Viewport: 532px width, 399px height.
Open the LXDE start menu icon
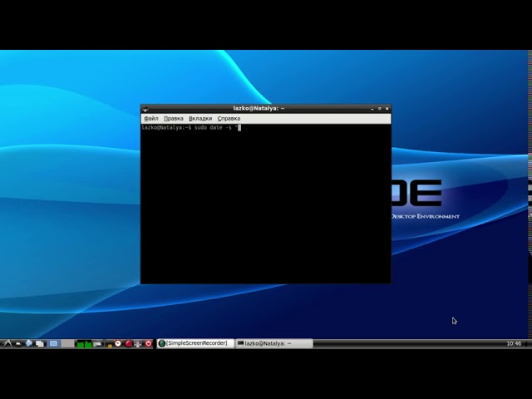coord(7,343)
